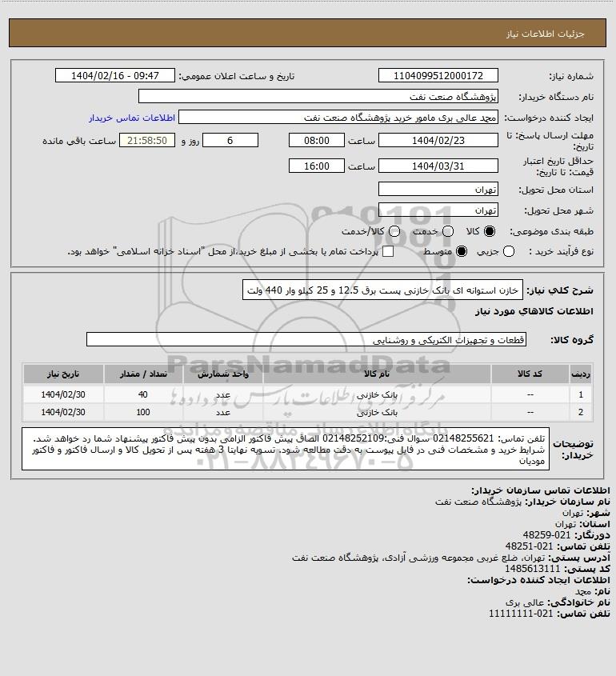
Task: Select the کالا/خدمت radio button
Action: click(394, 231)
